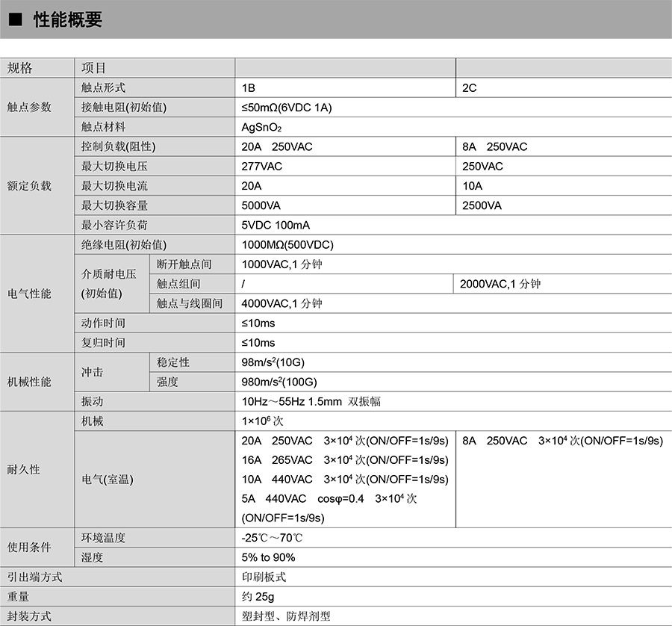
Task: Select the AgSnO₂ contact material value
Action: click(x=261, y=127)
